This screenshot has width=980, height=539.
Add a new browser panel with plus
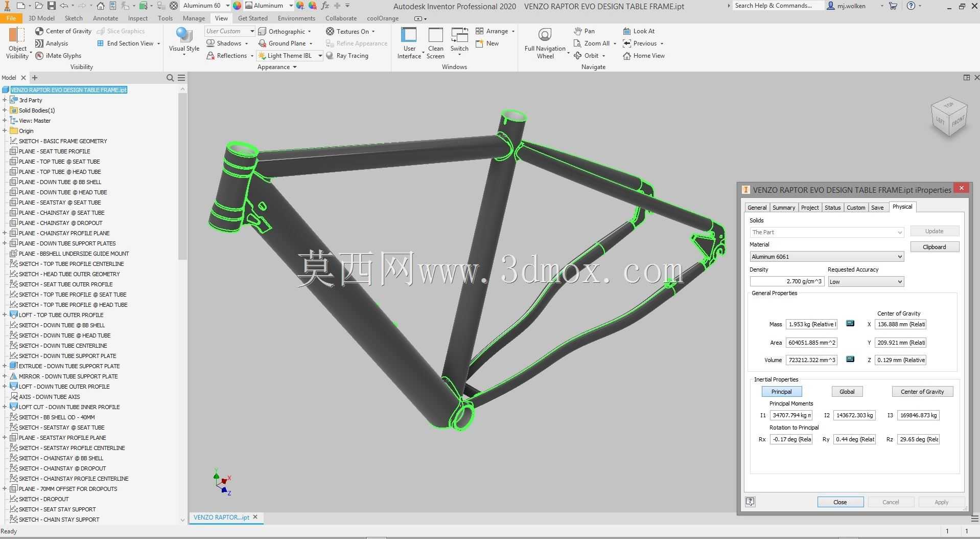35,78
